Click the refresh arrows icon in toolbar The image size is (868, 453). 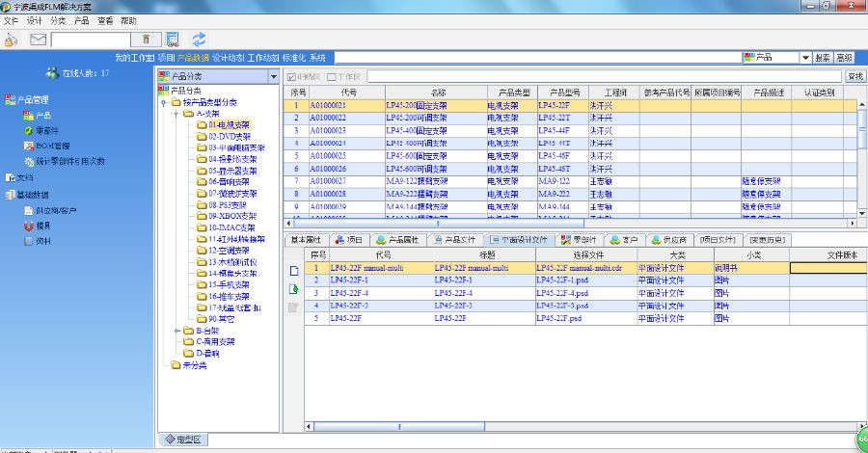coord(200,40)
